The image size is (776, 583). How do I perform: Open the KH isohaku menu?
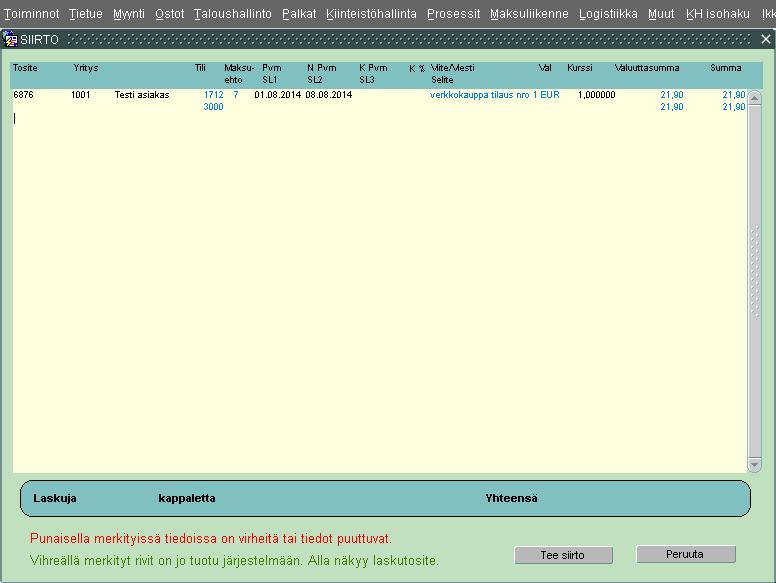pos(718,14)
